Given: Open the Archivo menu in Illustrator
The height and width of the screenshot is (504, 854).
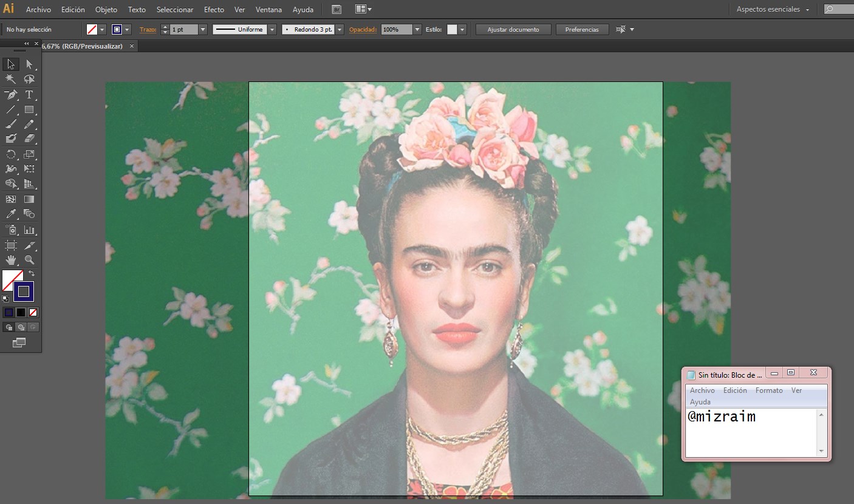Looking at the screenshot, I should click(38, 10).
